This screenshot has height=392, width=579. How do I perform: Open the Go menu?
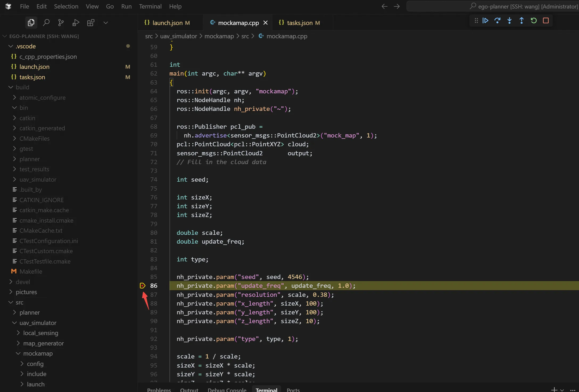pyautogui.click(x=110, y=6)
